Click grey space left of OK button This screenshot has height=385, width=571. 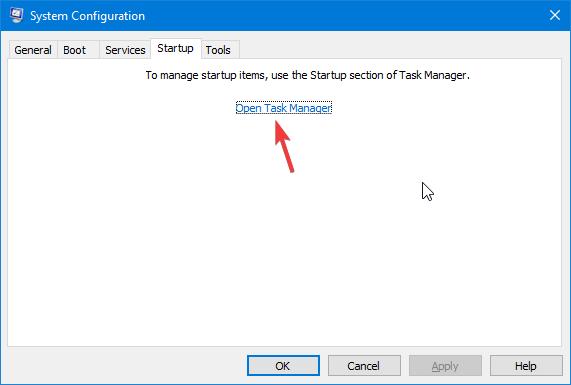click(x=126, y=366)
